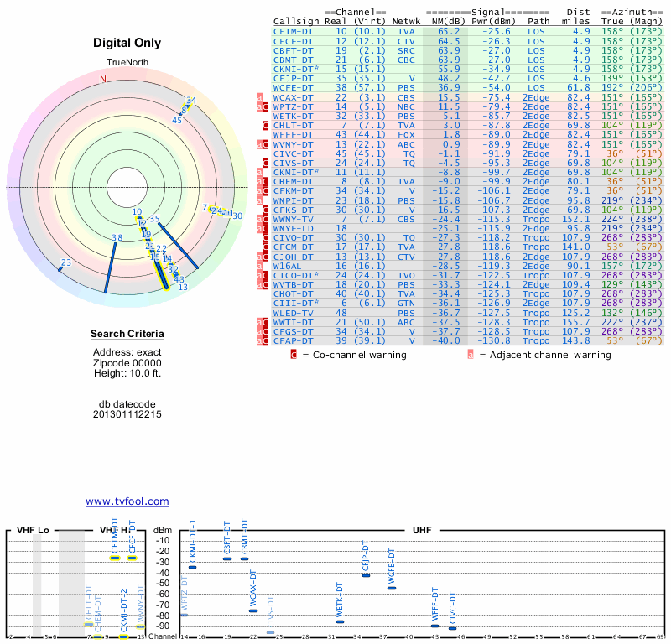Click the CKMI-DT-1 marker in UHF chart
671x644 pixels.
tap(193, 568)
